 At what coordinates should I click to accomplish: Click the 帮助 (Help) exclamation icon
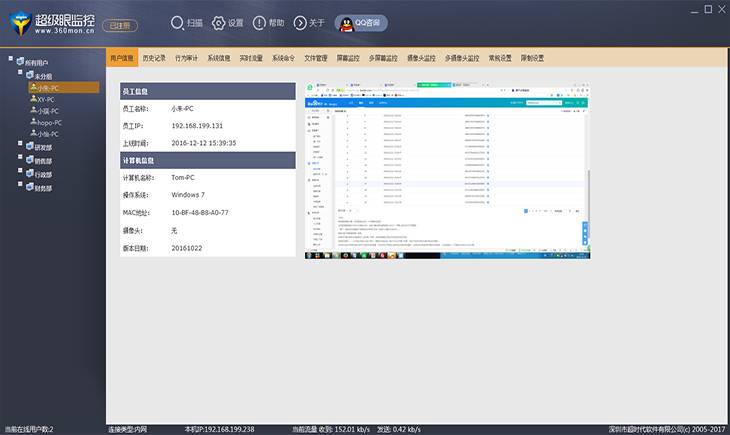(259, 22)
